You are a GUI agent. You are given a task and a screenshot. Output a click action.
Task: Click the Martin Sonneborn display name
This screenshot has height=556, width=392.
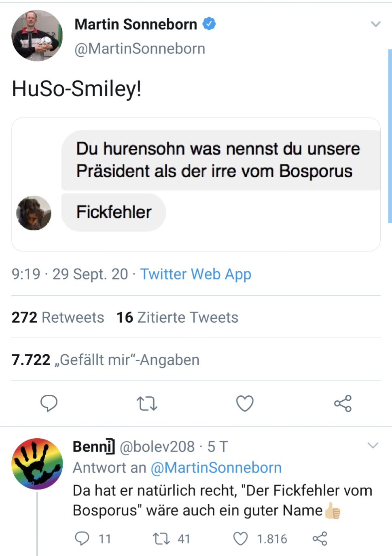pyautogui.click(x=136, y=24)
